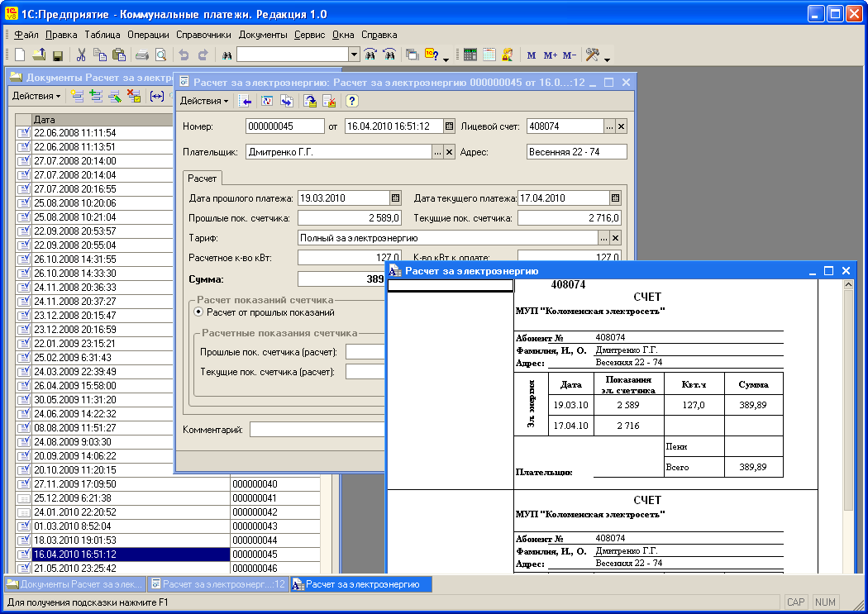
Task: Click the Тариф ellipsis select button
Action: (603, 238)
